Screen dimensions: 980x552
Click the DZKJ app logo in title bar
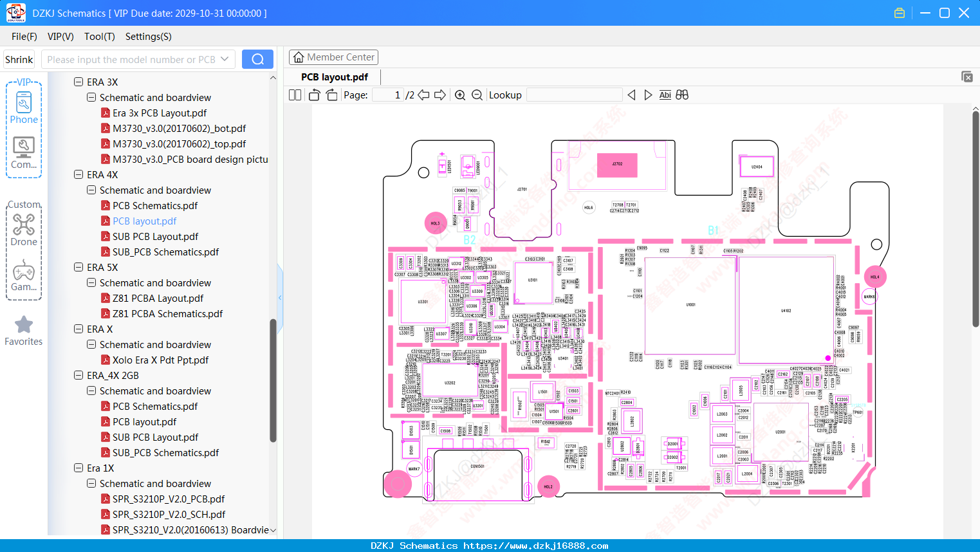(x=15, y=13)
